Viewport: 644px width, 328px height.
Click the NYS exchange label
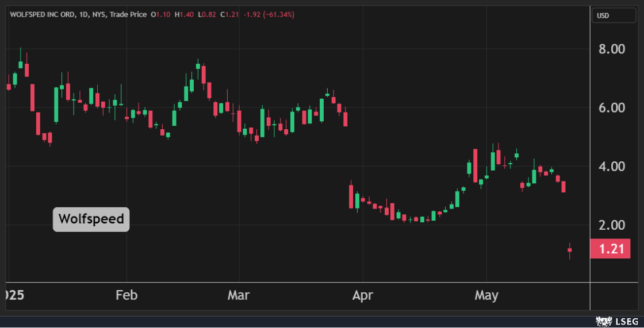(99, 14)
